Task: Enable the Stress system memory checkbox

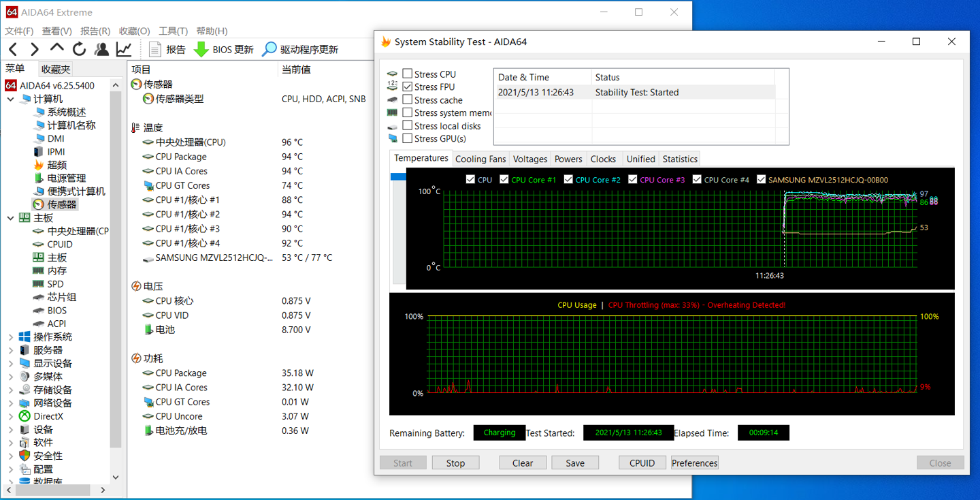Action: (407, 112)
